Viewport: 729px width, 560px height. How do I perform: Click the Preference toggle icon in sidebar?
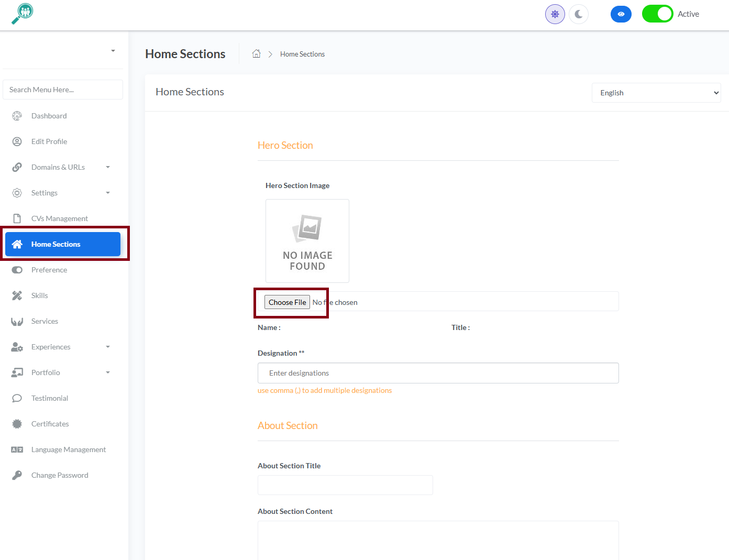coord(17,270)
